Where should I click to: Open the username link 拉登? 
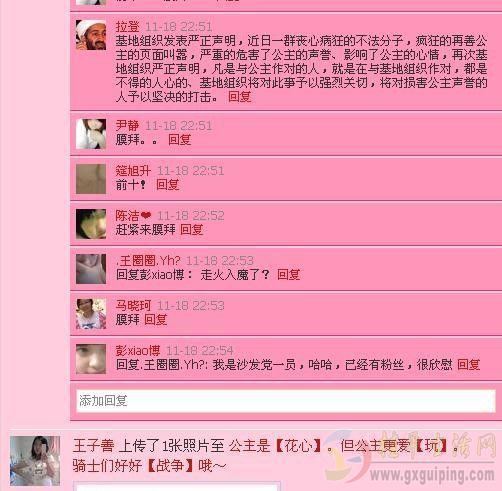coord(127,26)
